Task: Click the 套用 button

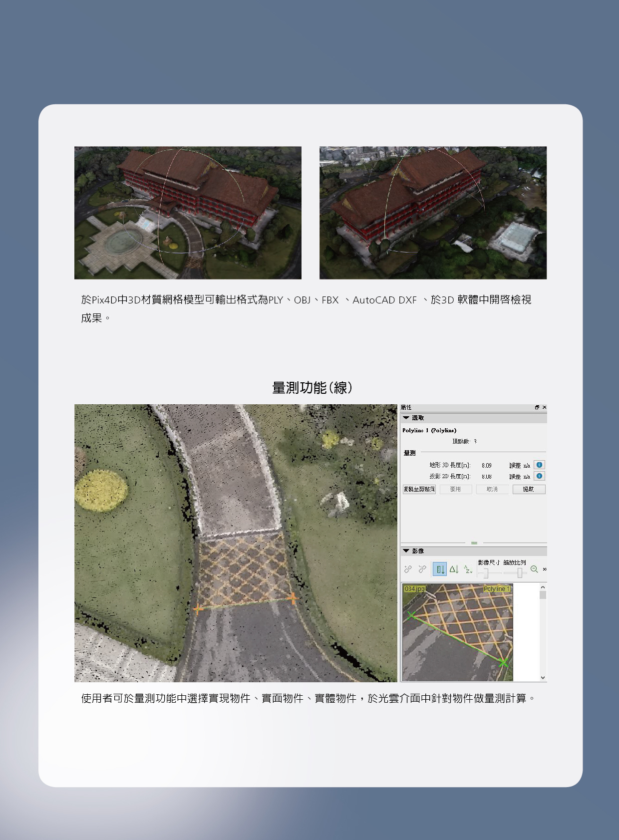Action: click(455, 489)
